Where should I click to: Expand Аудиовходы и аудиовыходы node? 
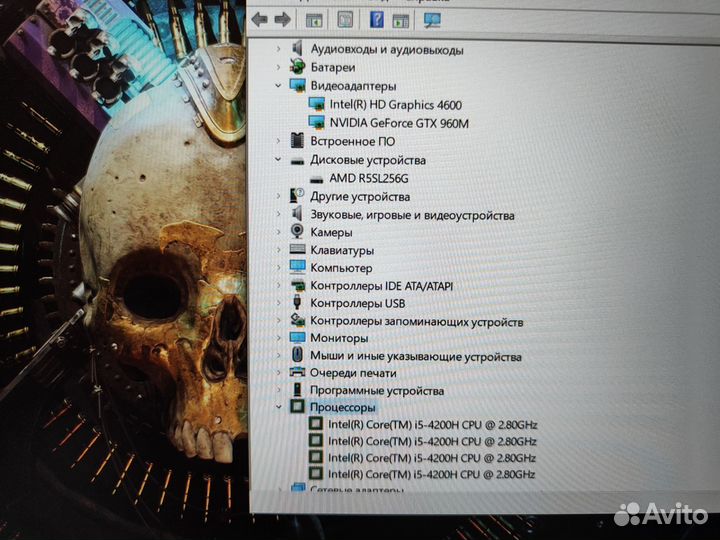tap(278, 48)
